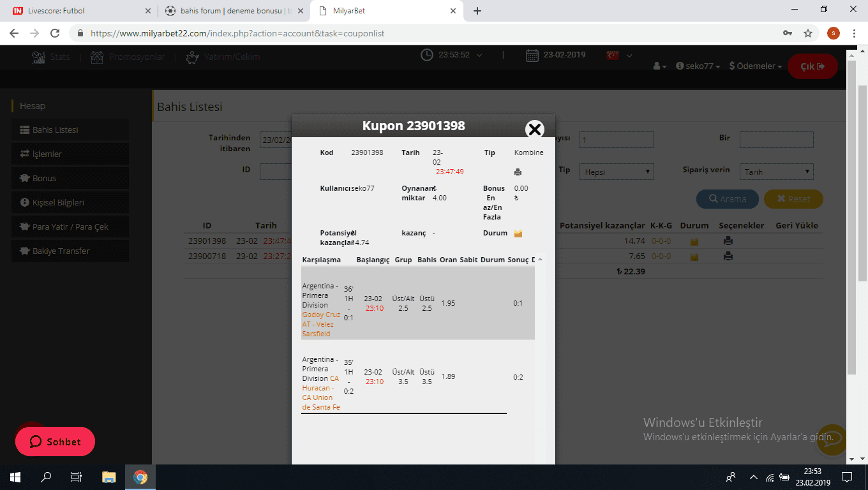868x490 pixels.
Task: Open File Explorer from taskbar
Action: [x=109, y=477]
